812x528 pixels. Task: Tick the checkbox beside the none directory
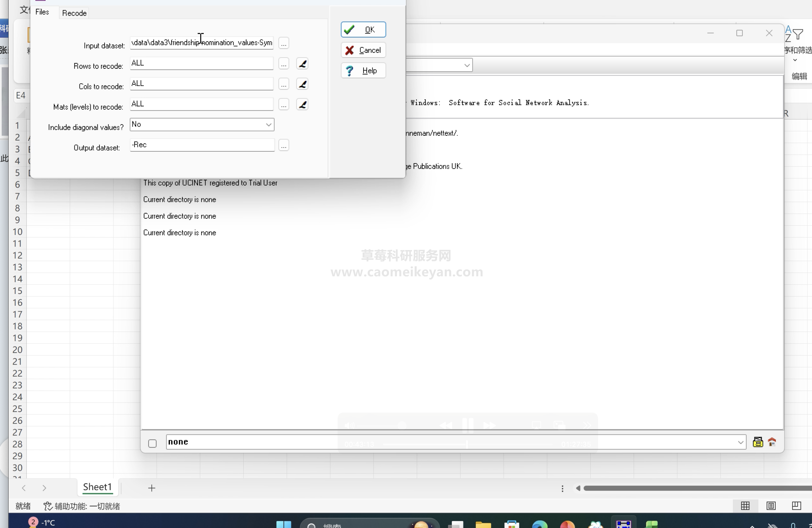[x=152, y=443]
